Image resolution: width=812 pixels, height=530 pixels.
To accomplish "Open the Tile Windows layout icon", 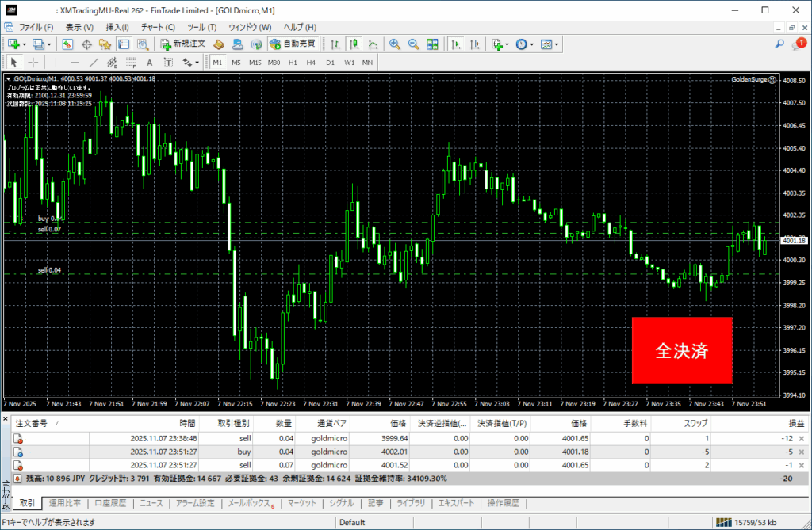I will [x=433, y=44].
